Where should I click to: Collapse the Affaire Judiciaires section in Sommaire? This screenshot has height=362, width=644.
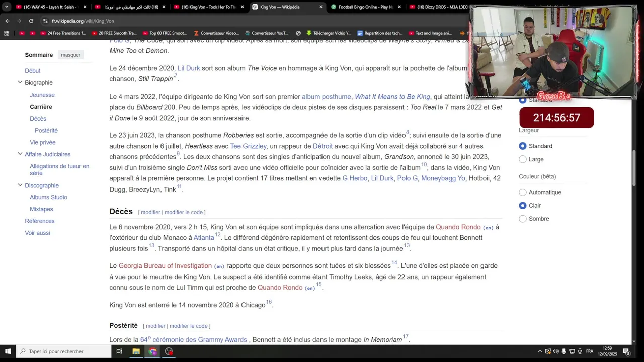point(20,154)
